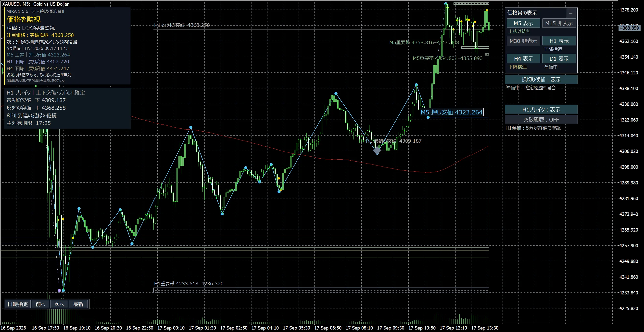Select the H1 反対の突破 4368.258 line label
Image resolution: width=644 pixels, height=332 pixels.
click(182, 25)
